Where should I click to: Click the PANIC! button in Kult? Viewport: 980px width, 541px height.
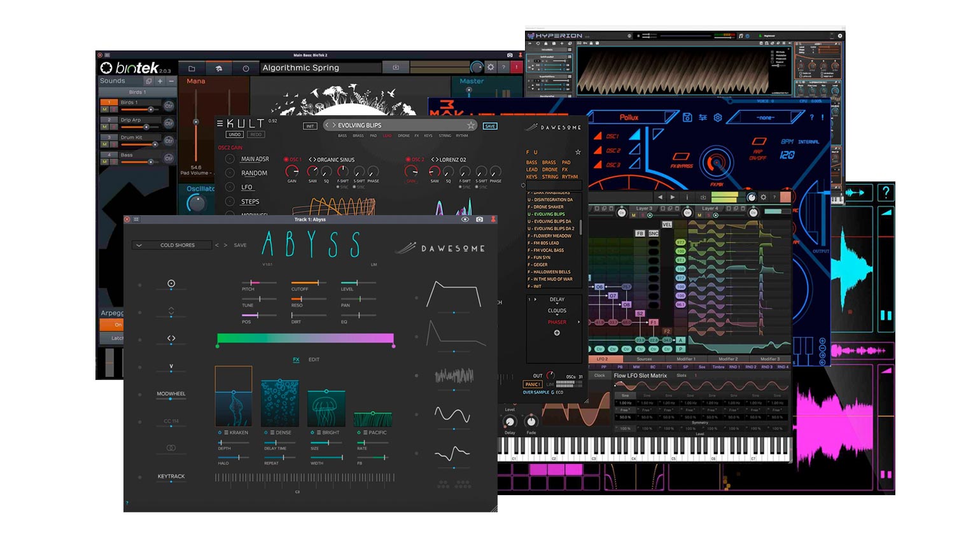click(533, 384)
